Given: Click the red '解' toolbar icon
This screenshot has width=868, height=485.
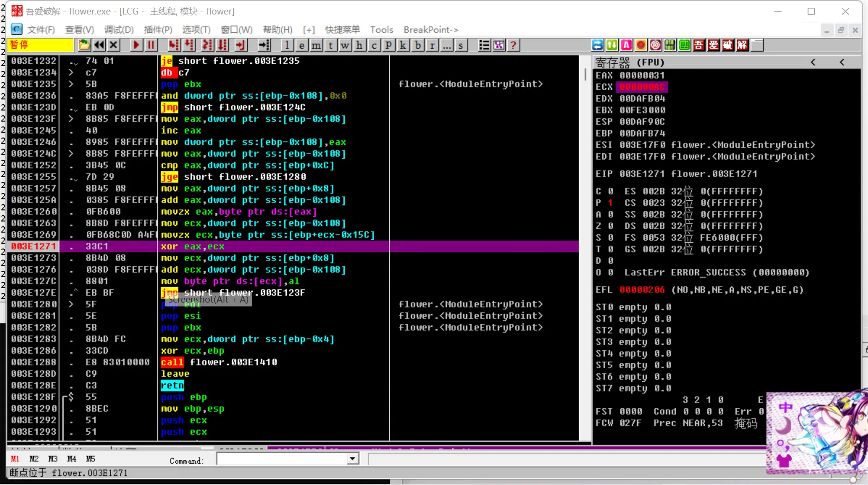Looking at the screenshot, I should coord(742,45).
